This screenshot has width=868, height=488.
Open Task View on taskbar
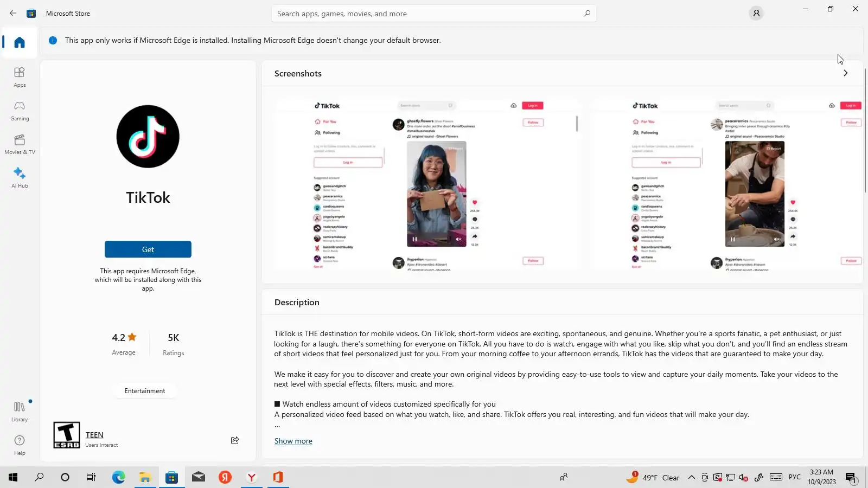pos(91,477)
